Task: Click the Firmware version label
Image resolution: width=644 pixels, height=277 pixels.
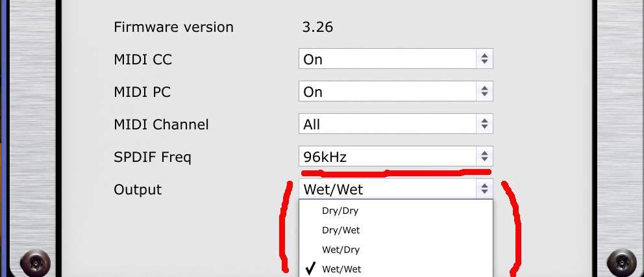Action: pyautogui.click(x=173, y=27)
